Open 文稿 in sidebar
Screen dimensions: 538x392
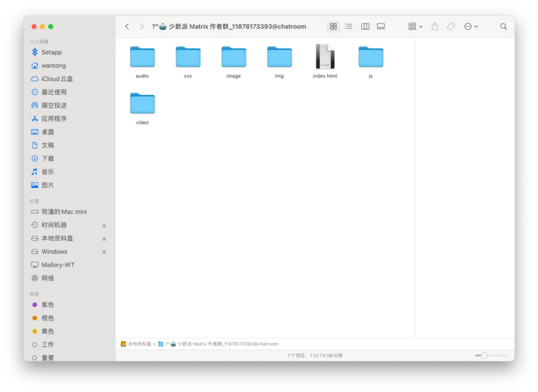[69, 145]
